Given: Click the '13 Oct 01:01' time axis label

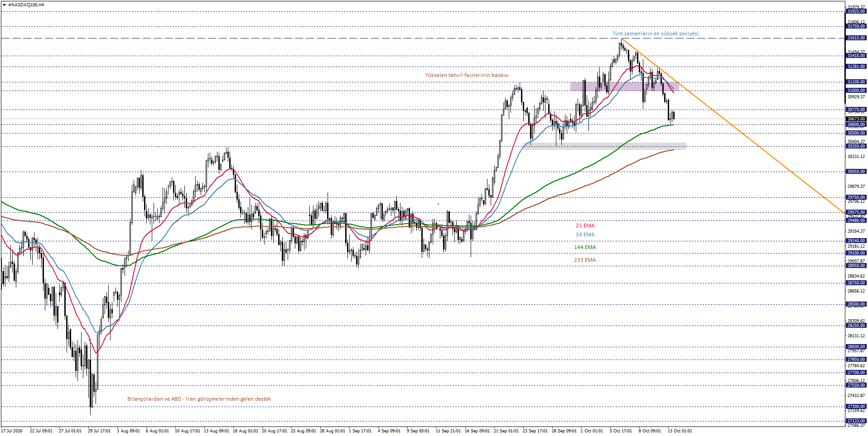Looking at the screenshot, I should pos(680,431).
